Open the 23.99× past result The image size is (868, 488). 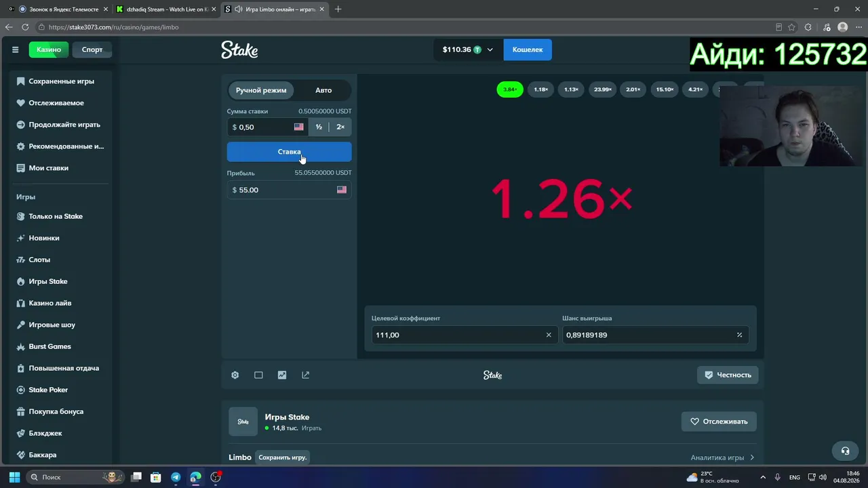[603, 89]
